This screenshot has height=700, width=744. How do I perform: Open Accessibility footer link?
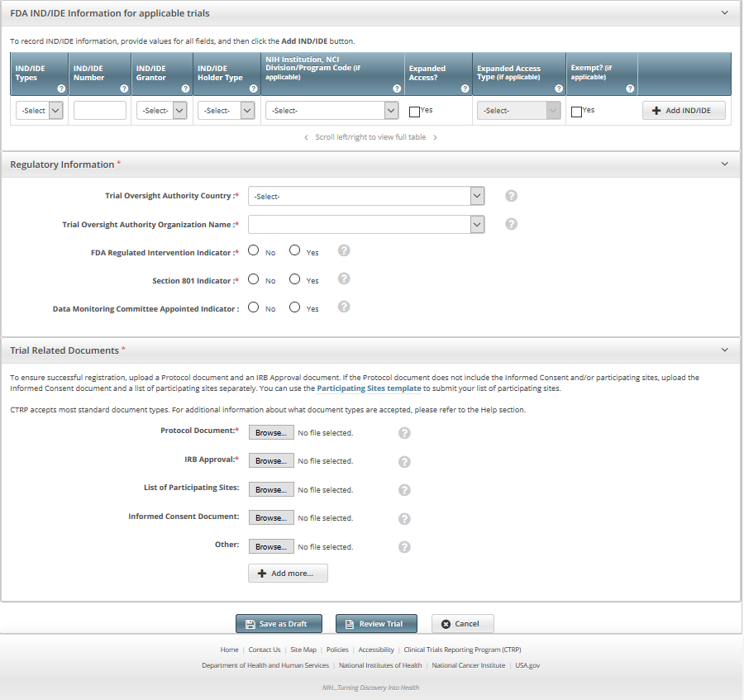[376, 650]
